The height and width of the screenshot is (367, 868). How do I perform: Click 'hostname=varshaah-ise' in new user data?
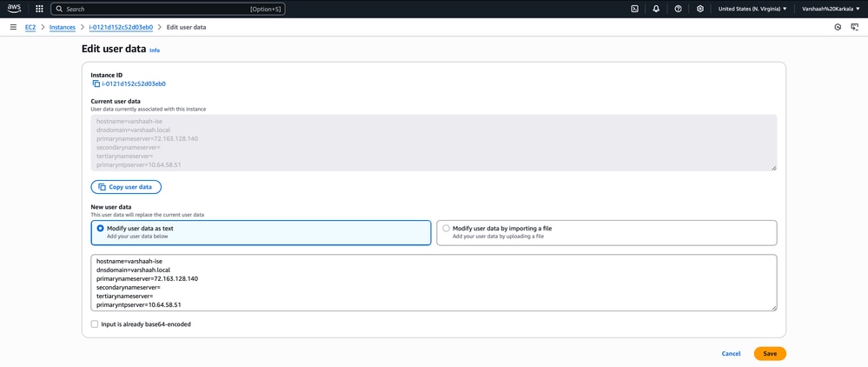[x=129, y=261]
